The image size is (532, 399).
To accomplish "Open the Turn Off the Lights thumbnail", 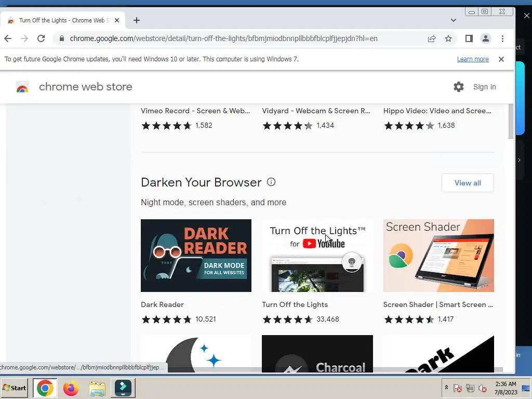I will coord(317,256).
